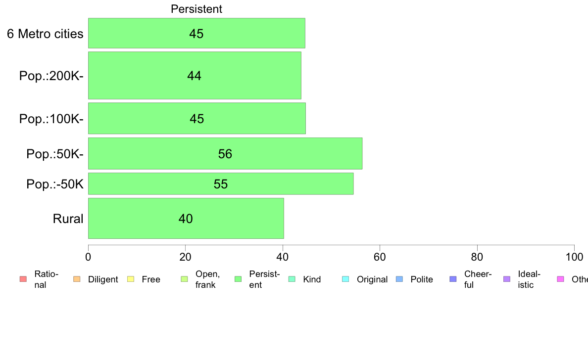Click the Kind legend swatch

[x=292, y=279]
